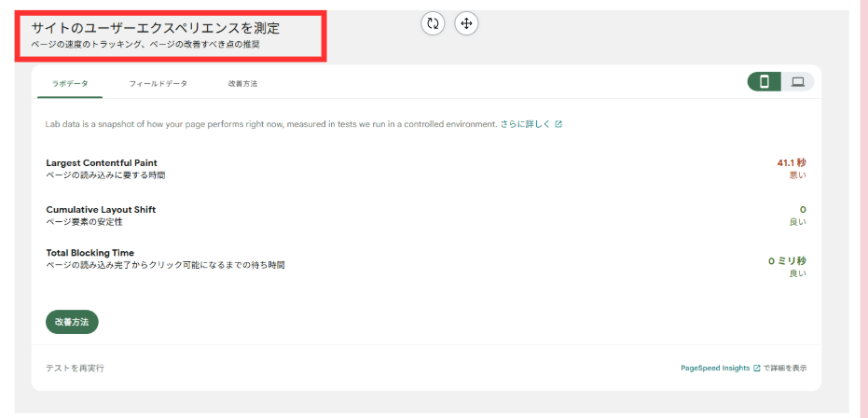Click テストを再実行 to rerun test
Screen dimensions: 868x418
pyautogui.click(x=75, y=369)
